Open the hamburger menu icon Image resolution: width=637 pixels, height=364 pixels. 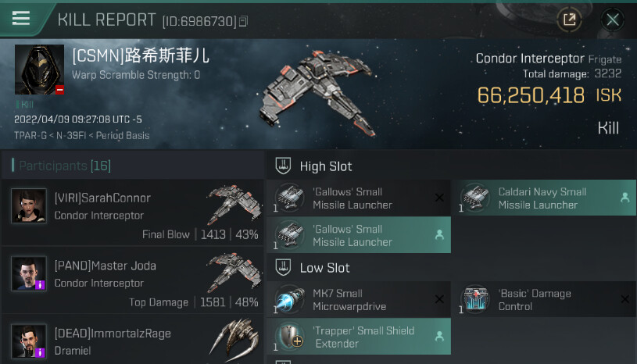tap(21, 18)
